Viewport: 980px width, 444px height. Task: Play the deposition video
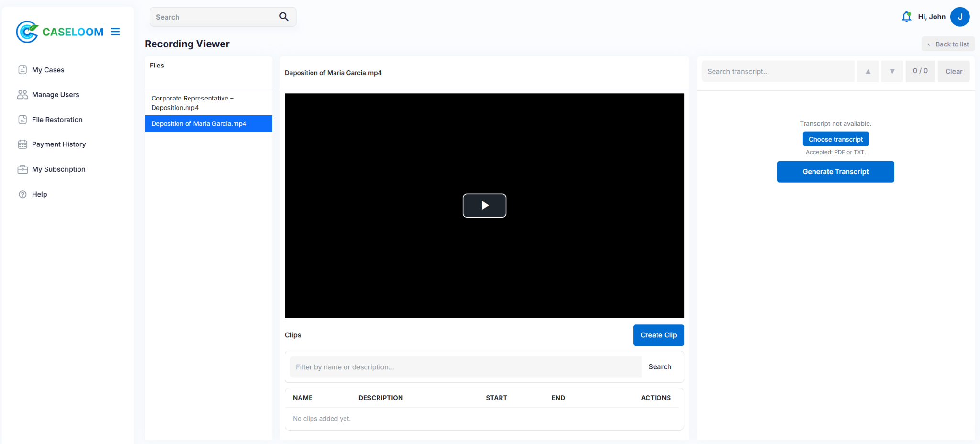(x=484, y=206)
